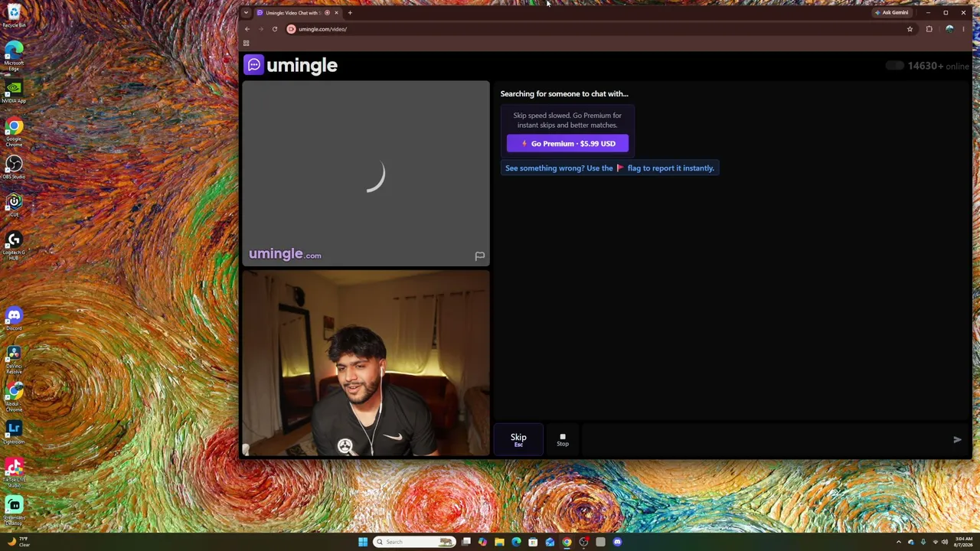Open Discord from the taskbar
This screenshot has width=980, height=551.
(617, 542)
